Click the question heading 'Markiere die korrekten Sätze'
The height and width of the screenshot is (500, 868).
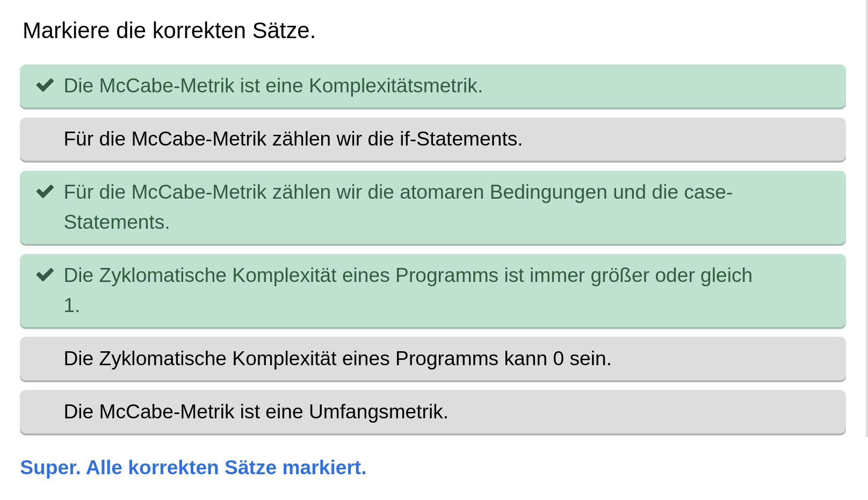[x=169, y=31]
